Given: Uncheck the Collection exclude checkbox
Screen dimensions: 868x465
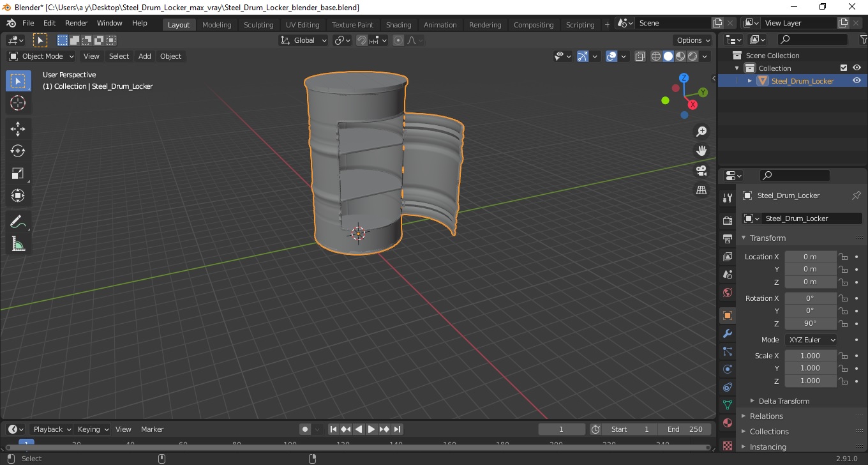Looking at the screenshot, I should (844, 68).
